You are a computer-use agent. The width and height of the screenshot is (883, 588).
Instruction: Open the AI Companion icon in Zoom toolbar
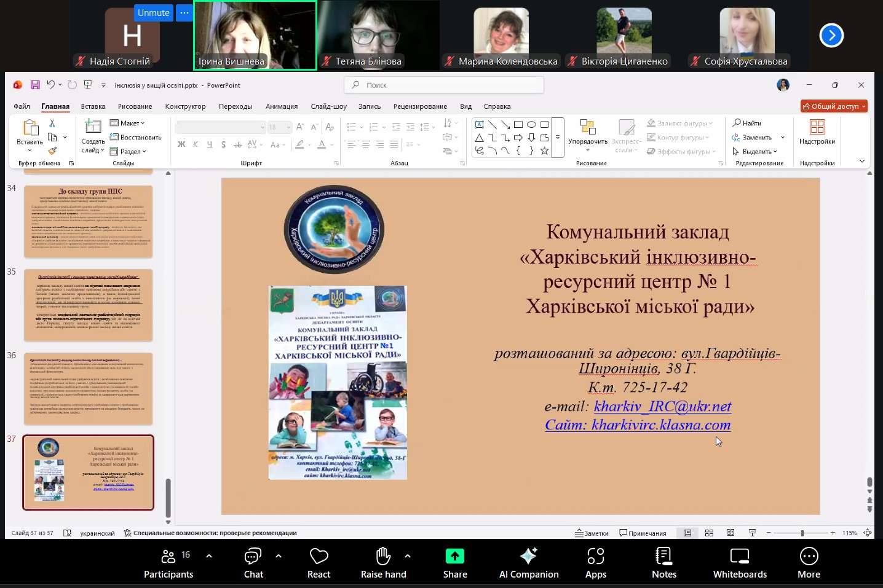pyautogui.click(x=528, y=561)
